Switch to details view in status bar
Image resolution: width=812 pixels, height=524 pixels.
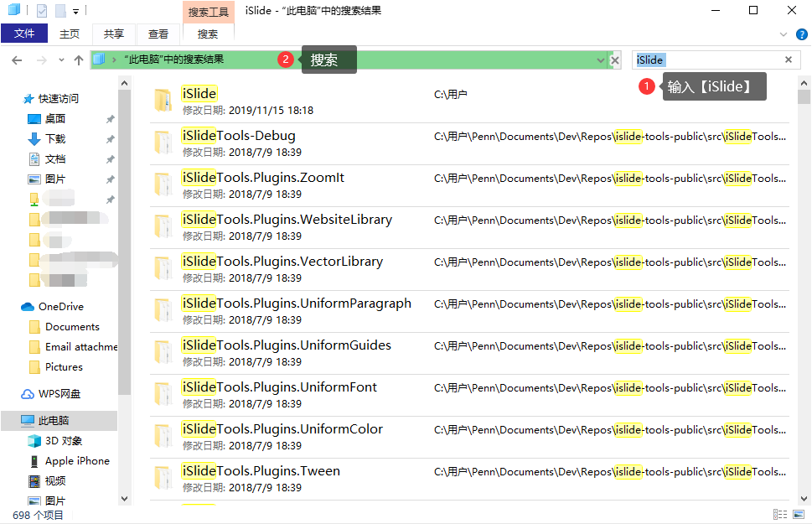[780, 514]
